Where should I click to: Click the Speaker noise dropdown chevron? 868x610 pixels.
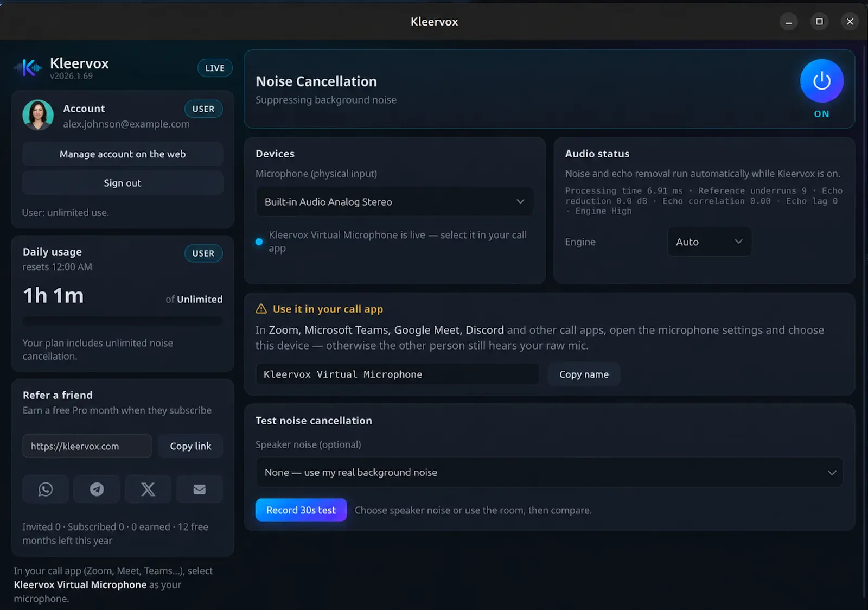(x=832, y=473)
